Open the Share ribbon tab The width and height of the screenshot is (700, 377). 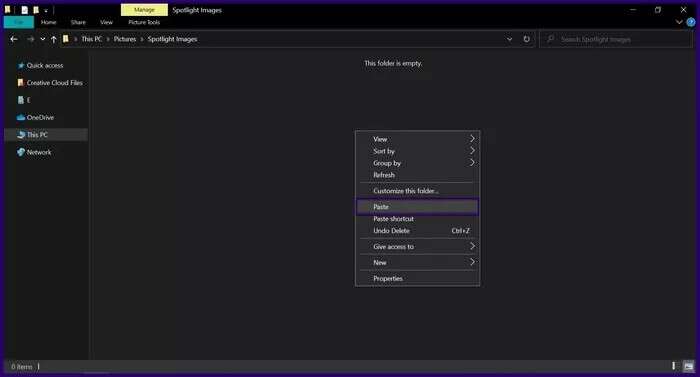(78, 22)
